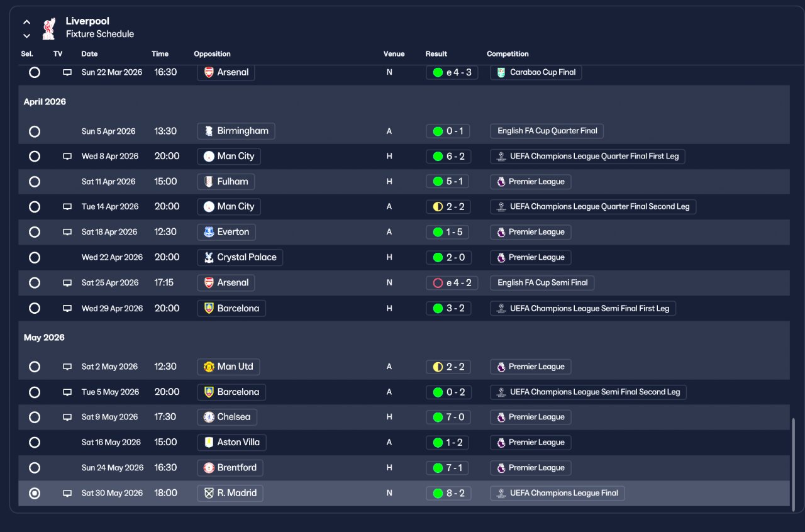Click the kick-off time 17:15
The image size is (805, 532).
click(164, 283)
